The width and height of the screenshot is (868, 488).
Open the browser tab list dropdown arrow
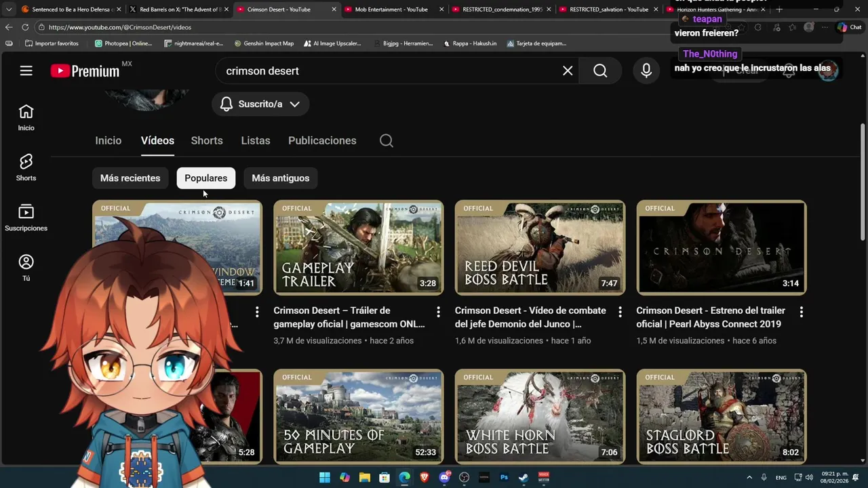pyautogui.click(x=8, y=9)
